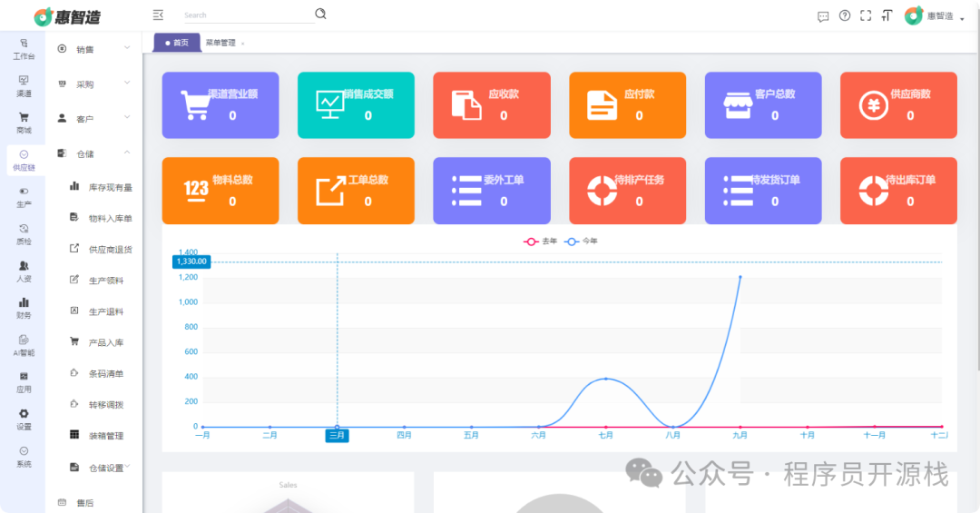Open the 委外工单 card
This screenshot has height=513, width=980.
click(492, 190)
